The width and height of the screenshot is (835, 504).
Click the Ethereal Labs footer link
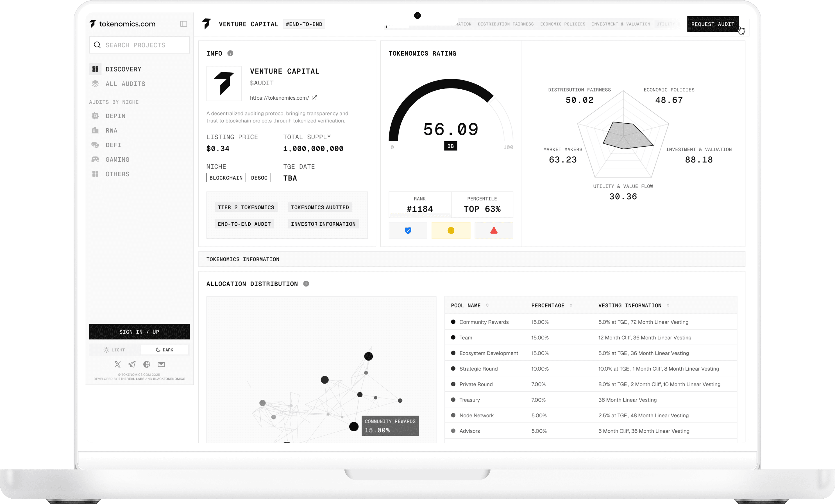point(131,379)
